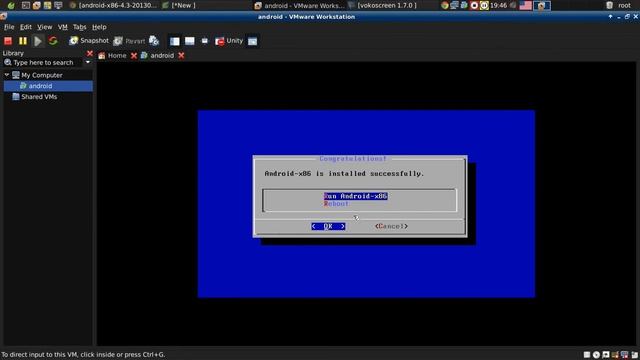The width and height of the screenshot is (640, 360).
Task: Click OK in the Congratulations dialog
Action: [x=328, y=226]
